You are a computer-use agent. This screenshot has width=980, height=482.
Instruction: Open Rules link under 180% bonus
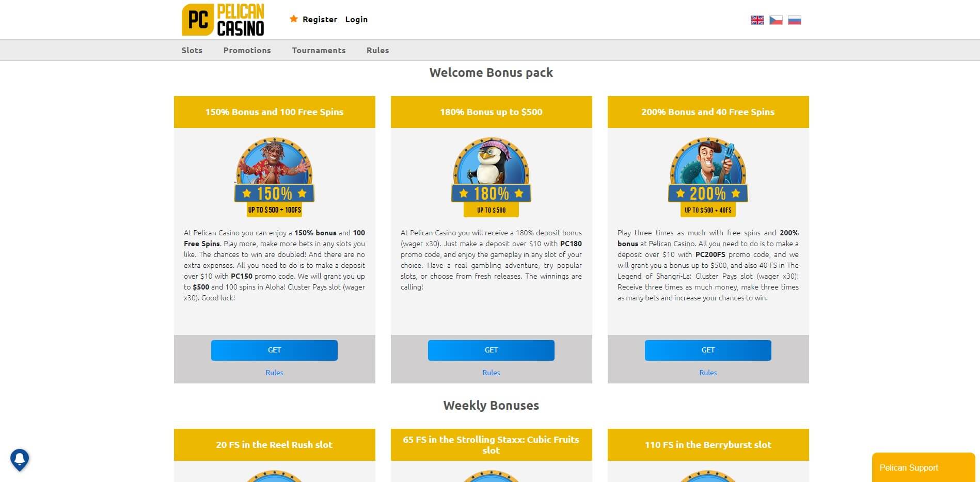491,373
